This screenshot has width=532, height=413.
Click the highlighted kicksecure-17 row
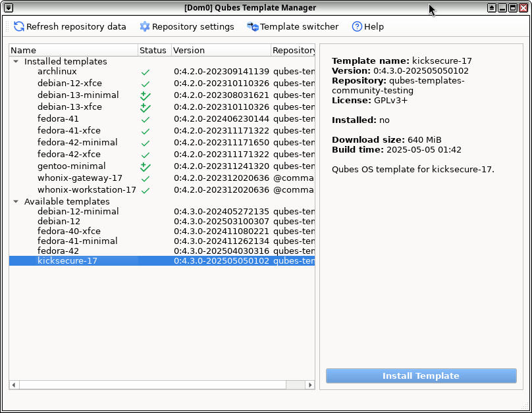[162, 261]
